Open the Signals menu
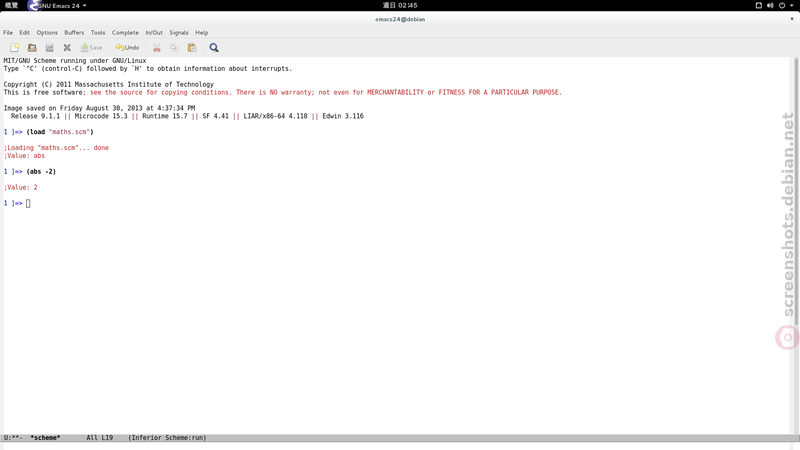Image resolution: width=800 pixels, height=450 pixels. click(x=179, y=32)
